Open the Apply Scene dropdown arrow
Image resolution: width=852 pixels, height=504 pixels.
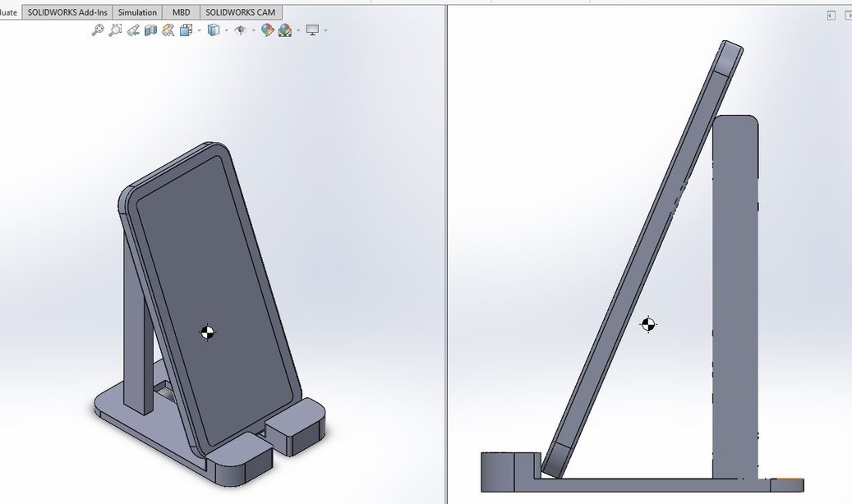pos(297,31)
